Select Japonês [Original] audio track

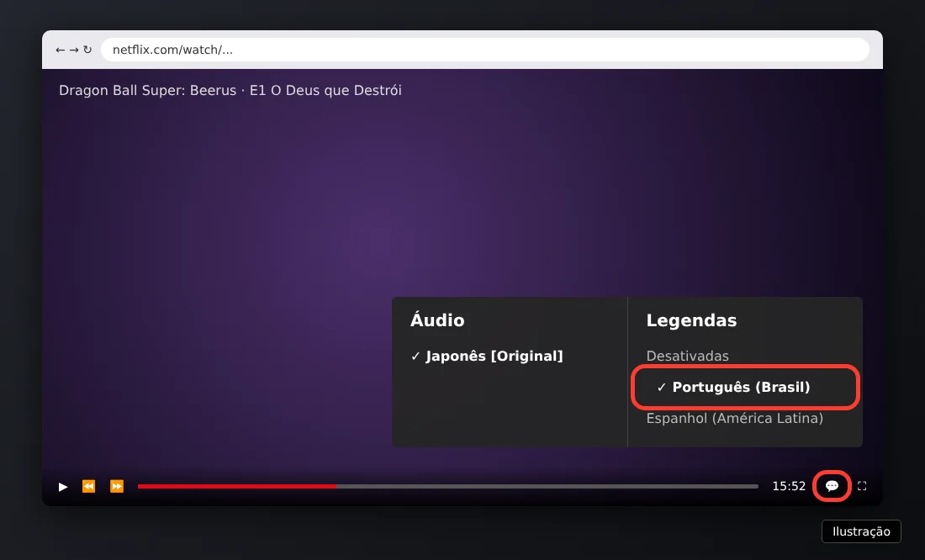(487, 357)
